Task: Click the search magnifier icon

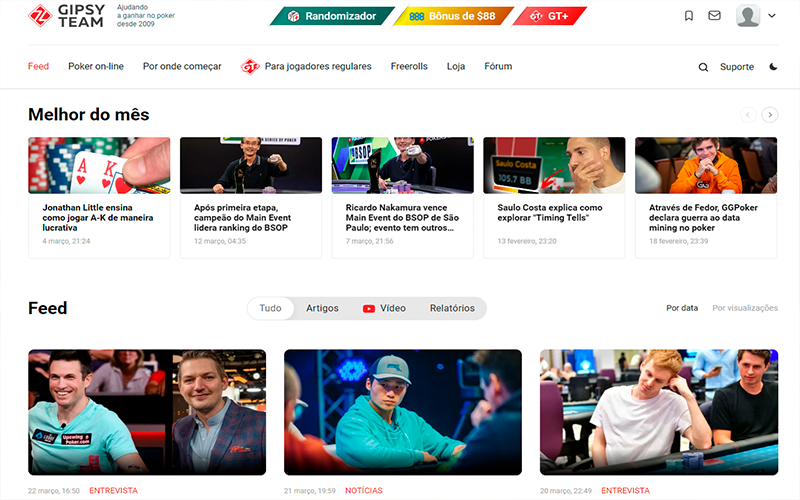Action: [x=703, y=67]
